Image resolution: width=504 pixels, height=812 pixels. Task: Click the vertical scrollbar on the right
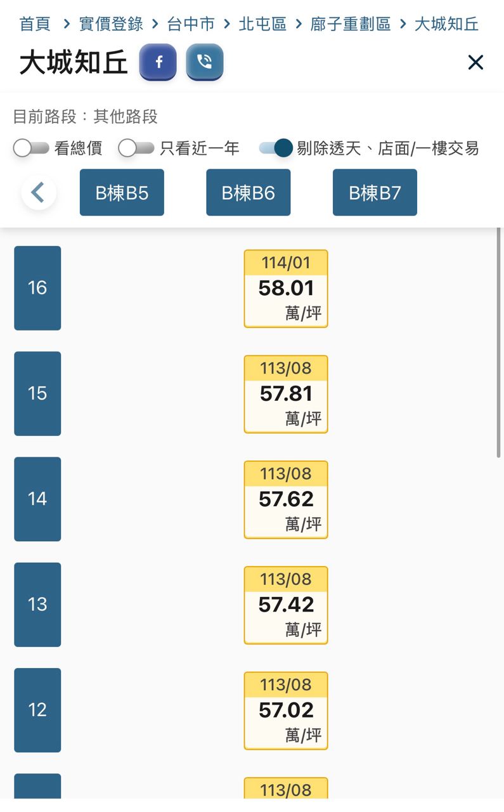pyautogui.click(x=500, y=343)
